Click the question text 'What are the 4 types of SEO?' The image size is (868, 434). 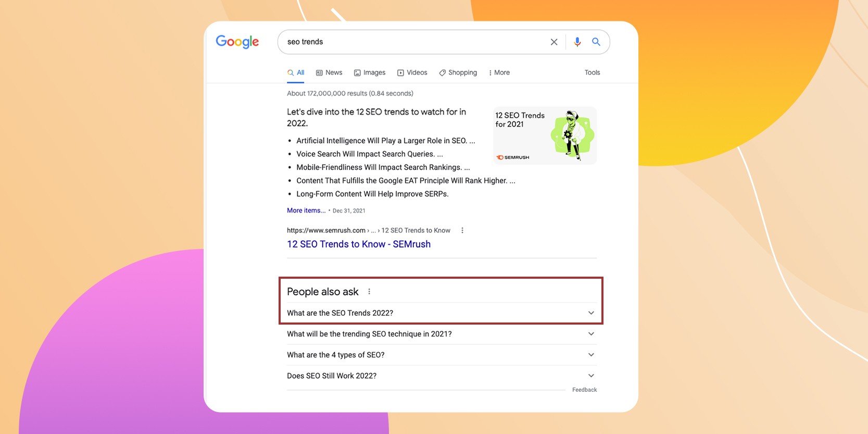click(336, 355)
